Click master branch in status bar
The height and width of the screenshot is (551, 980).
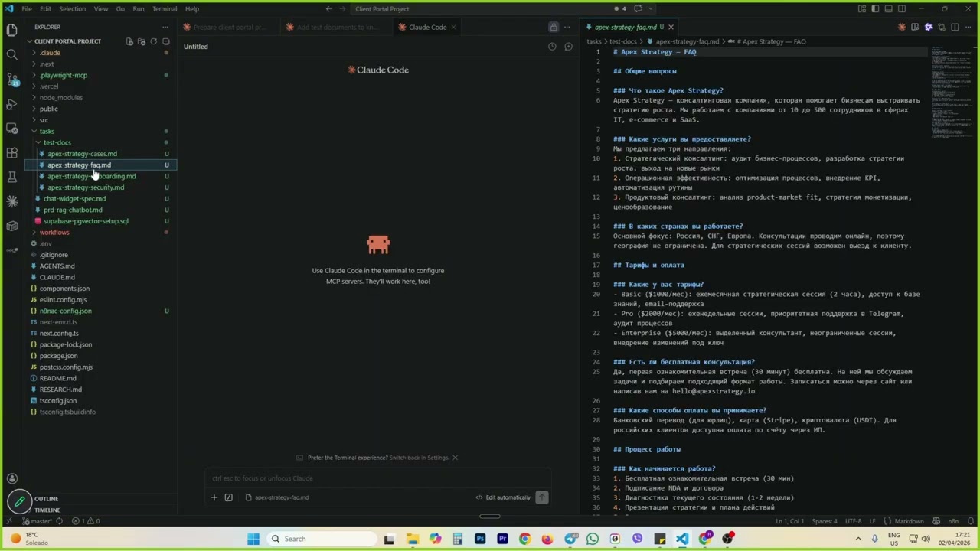click(x=36, y=521)
